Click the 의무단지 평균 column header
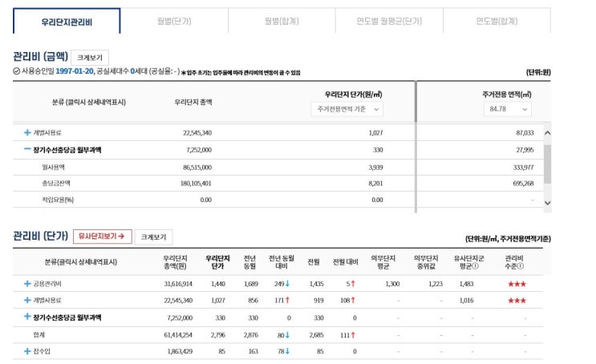Viewport: 596px width, 364px height. (383, 262)
